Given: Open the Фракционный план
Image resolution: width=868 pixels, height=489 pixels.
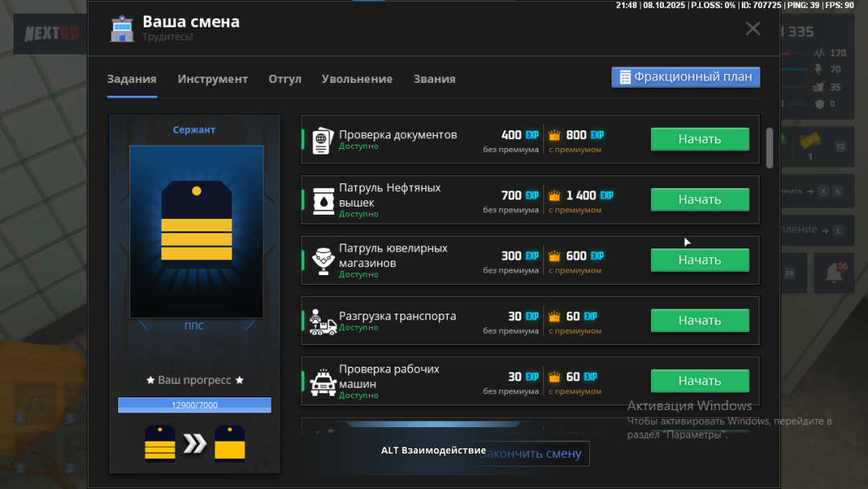Looking at the screenshot, I should (x=686, y=77).
